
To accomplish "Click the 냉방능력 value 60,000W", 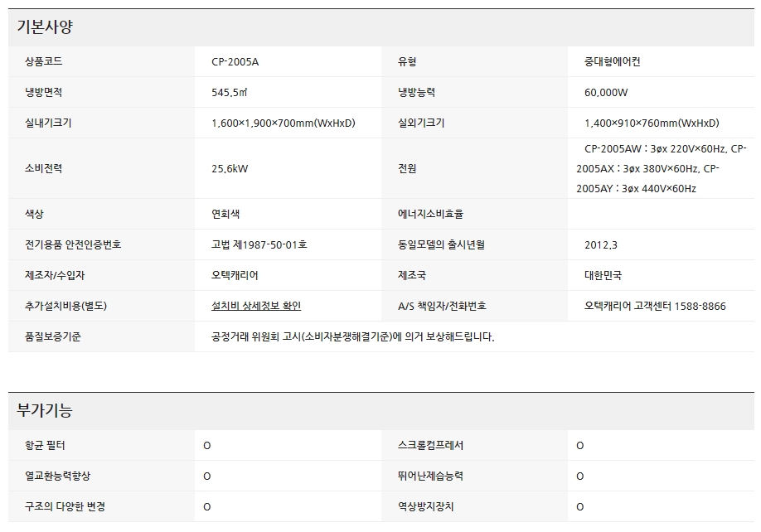I will point(606,93).
